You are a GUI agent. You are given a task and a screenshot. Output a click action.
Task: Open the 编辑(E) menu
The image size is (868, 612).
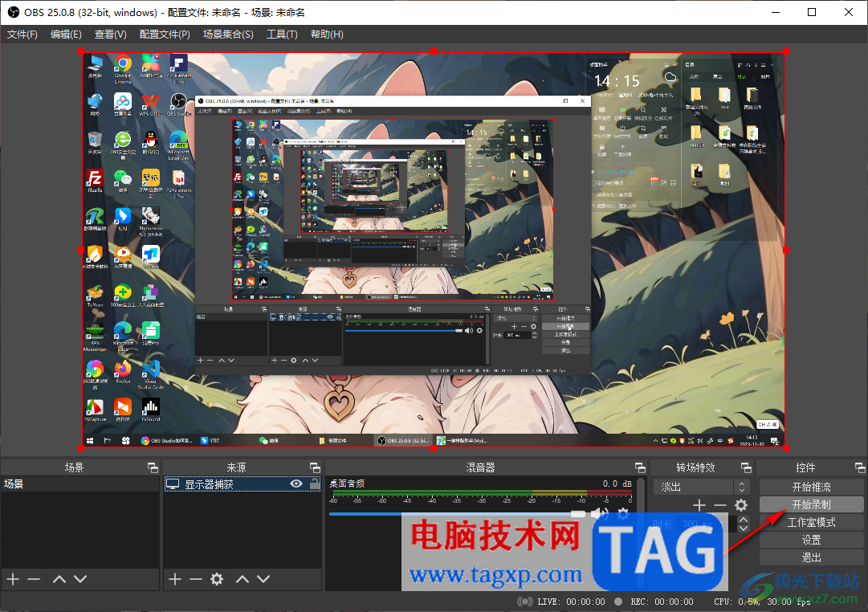pos(66,35)
